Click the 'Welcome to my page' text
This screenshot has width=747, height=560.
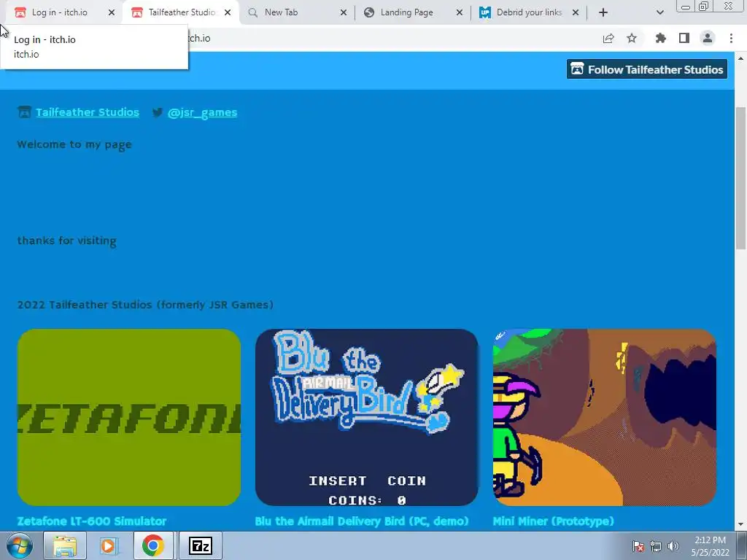click(74, 144)
